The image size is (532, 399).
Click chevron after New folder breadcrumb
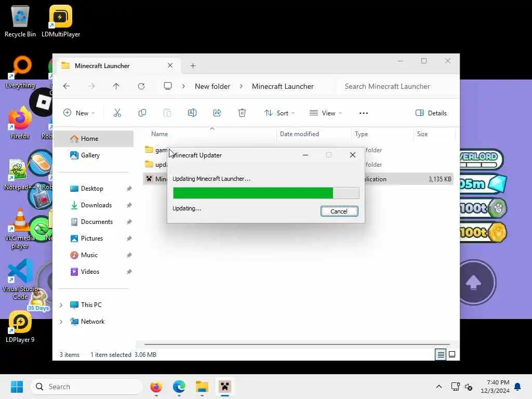click(x=241, y=86)
